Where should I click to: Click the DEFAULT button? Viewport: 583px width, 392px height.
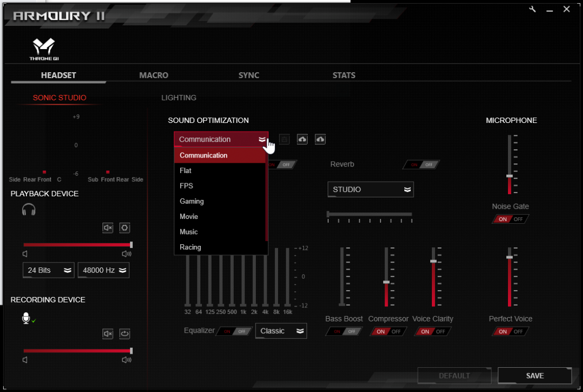click(455, 376)
